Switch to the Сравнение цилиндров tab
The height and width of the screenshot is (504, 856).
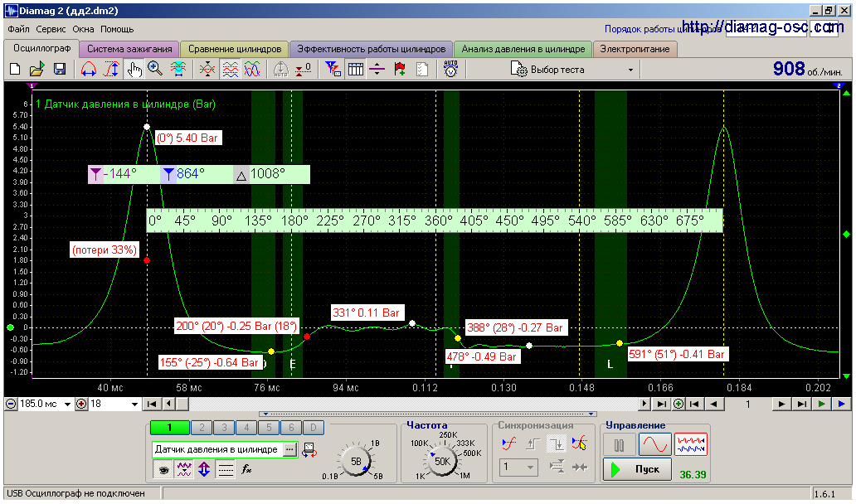[235, 49]
